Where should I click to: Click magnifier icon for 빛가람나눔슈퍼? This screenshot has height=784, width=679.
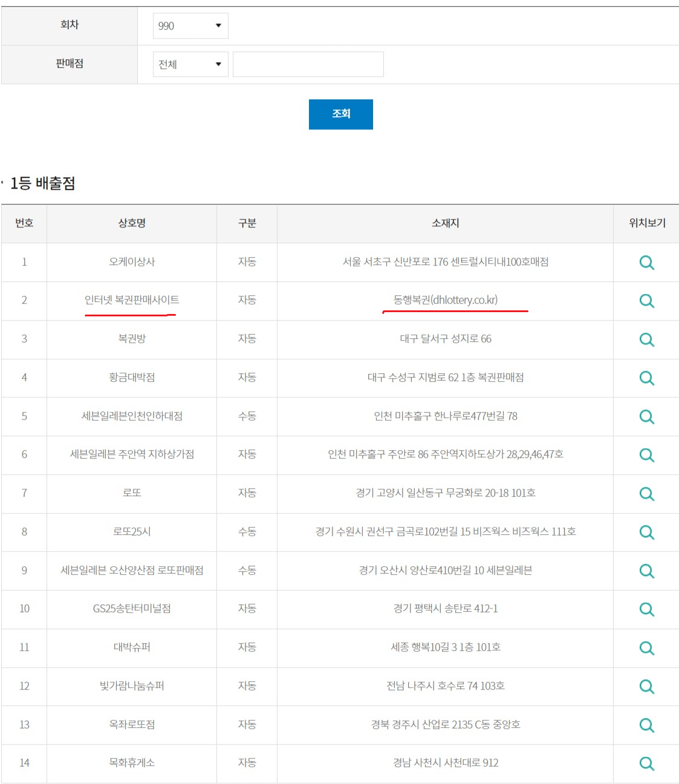point(646,687)
